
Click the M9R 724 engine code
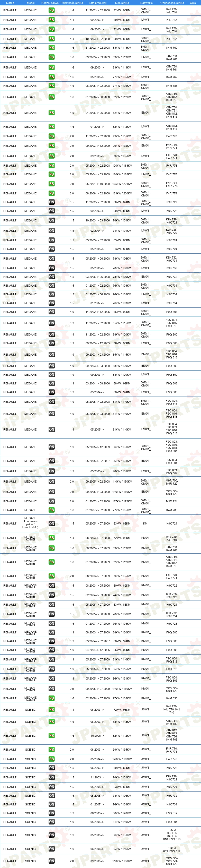172,501
